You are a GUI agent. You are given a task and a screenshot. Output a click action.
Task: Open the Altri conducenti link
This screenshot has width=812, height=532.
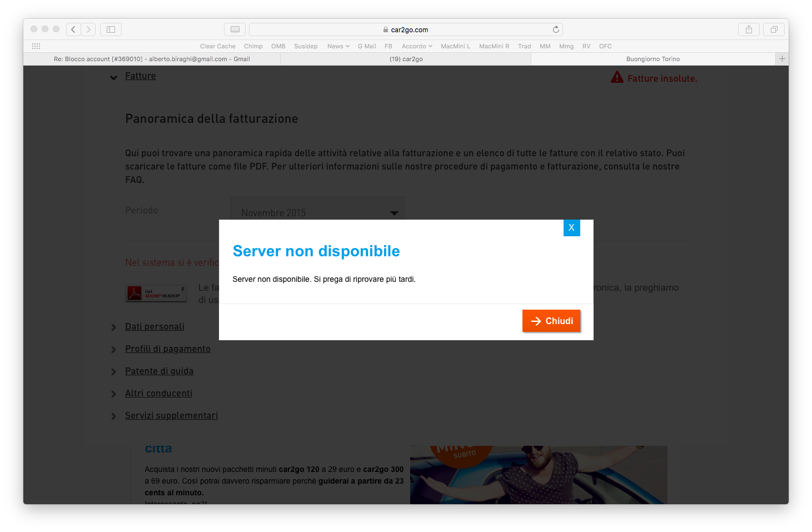pos(158,394)
